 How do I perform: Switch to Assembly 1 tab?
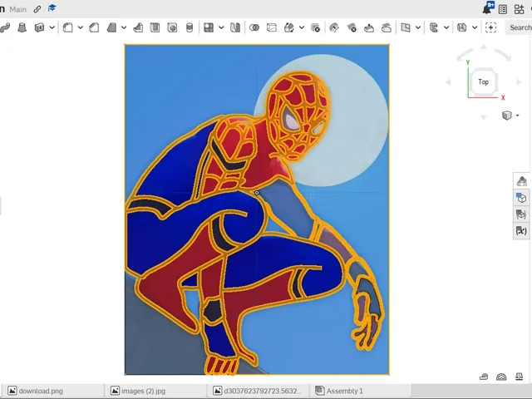click(x=360, y=391)
